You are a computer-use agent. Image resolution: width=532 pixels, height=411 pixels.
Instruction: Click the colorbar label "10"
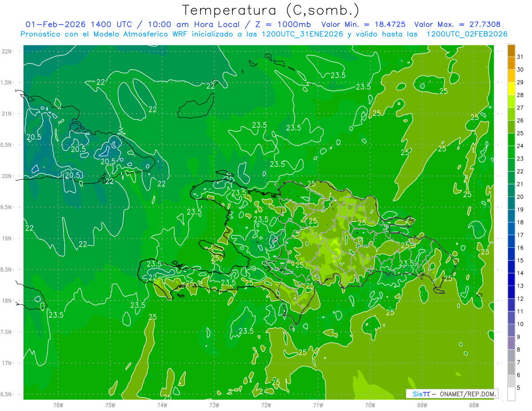pyautogui.click(x=520, y=324)
